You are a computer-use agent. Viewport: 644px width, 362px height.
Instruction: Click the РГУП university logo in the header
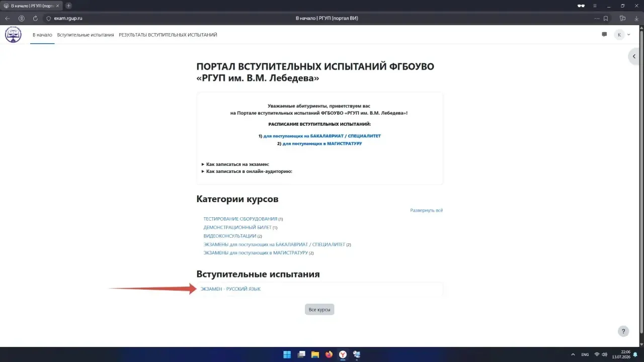pyautogui.click(x=13, y=35)
